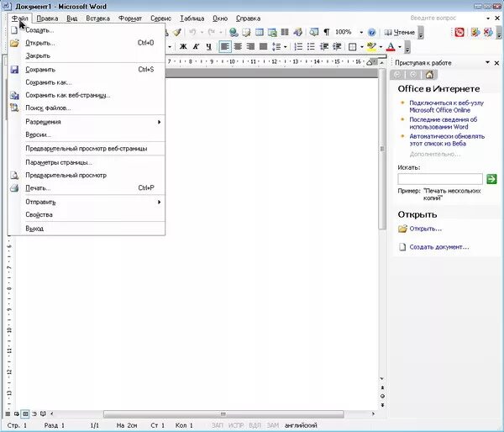504x432 pixels.
Task: Toggle italic (К) formatting
Action: pos(196,47)
